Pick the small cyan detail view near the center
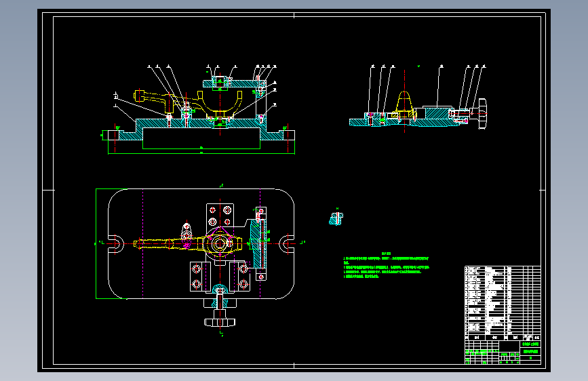 tap(336, 218)
